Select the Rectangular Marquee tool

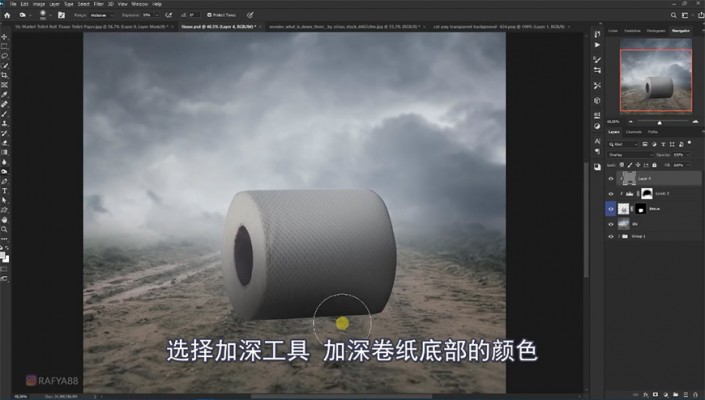click(4, 46)
